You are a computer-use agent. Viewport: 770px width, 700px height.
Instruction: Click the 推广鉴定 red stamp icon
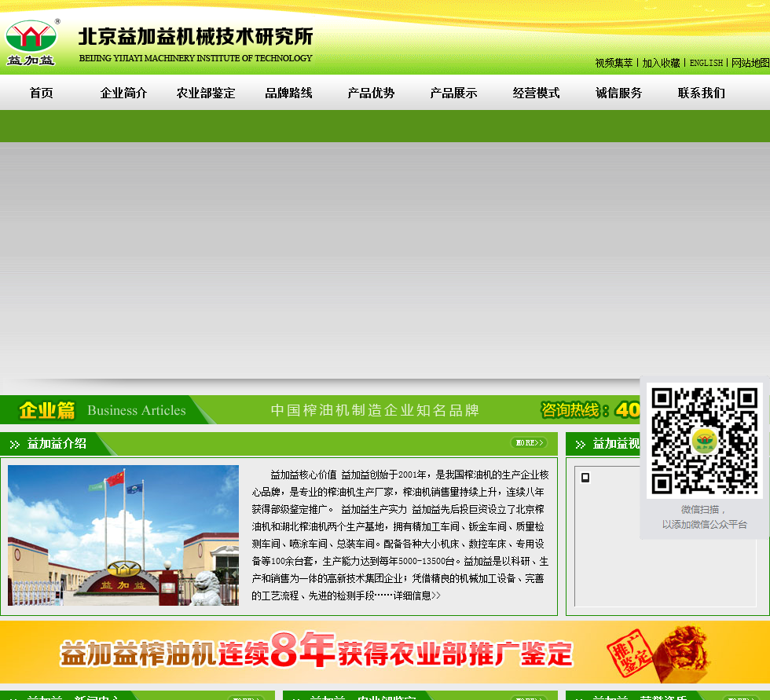[629, 652]
